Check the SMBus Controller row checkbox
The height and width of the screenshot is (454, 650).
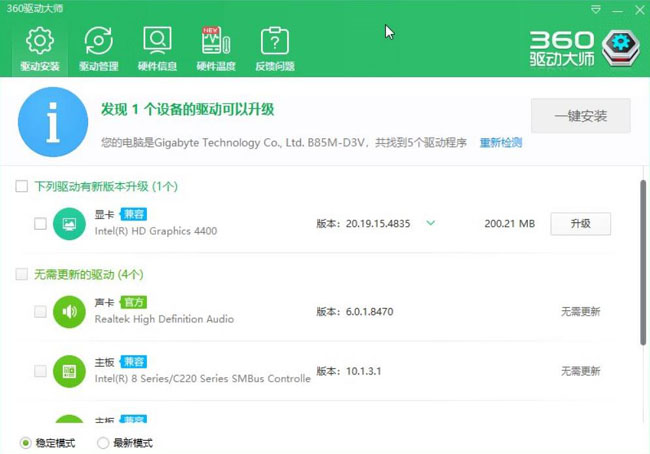pyautogui.click(x=40, y=371)
